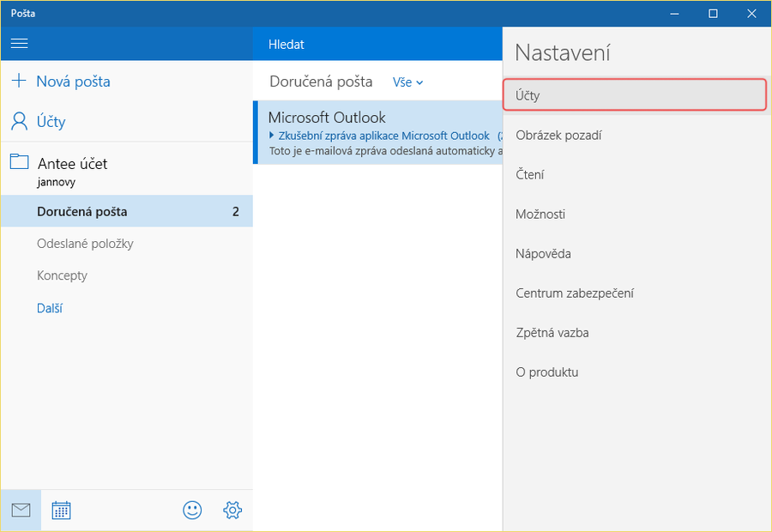The height and width of the screenshot is (532, 772).
Task: Expand more folders via Další
Action: [x=50, y=308]
